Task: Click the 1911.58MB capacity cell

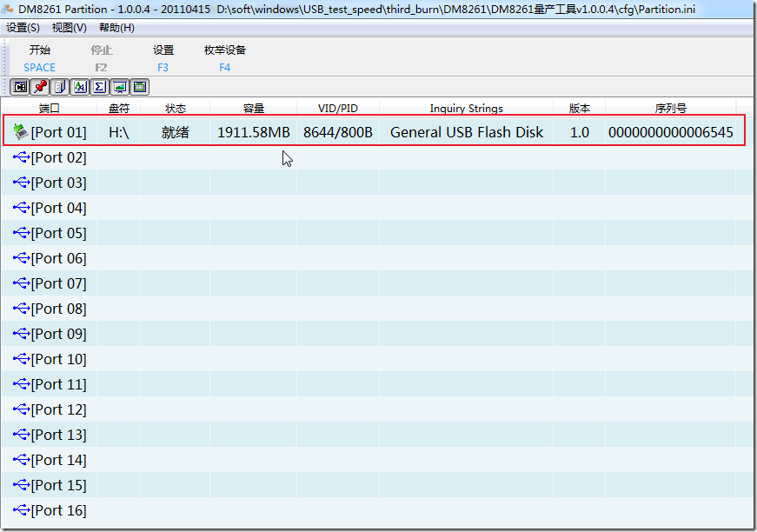Action: pyautogui.click(x=254, y=132)
